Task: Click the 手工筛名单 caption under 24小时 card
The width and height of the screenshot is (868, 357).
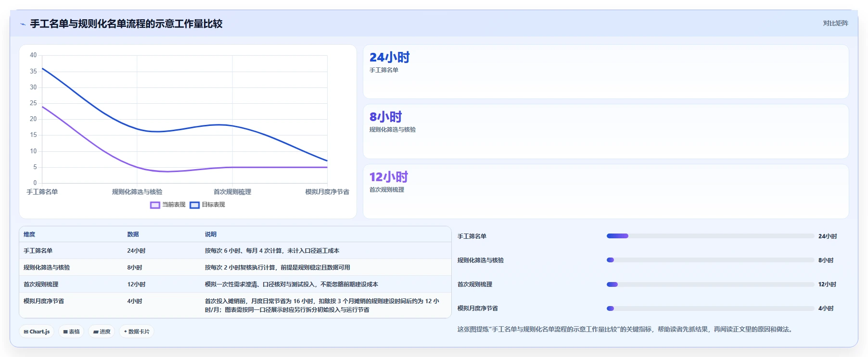Action: click(383, 70)
